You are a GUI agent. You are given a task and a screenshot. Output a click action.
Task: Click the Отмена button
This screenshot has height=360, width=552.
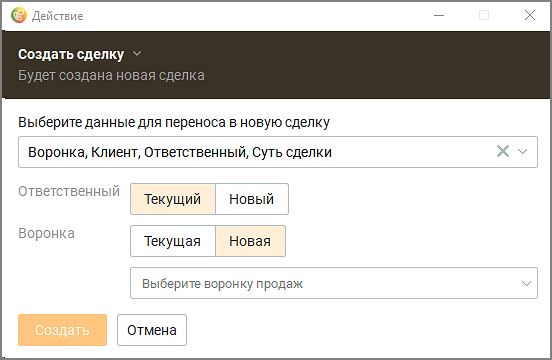(152, 330)
